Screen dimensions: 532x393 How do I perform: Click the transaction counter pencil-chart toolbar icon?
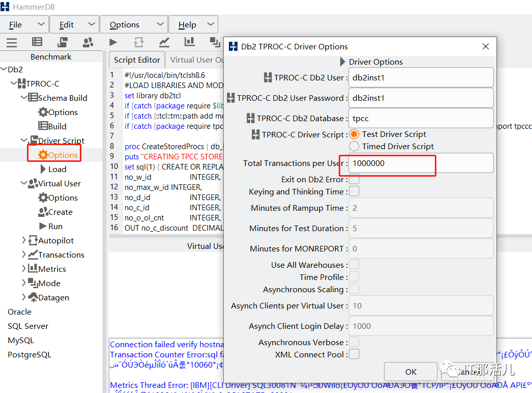point(164,42)
